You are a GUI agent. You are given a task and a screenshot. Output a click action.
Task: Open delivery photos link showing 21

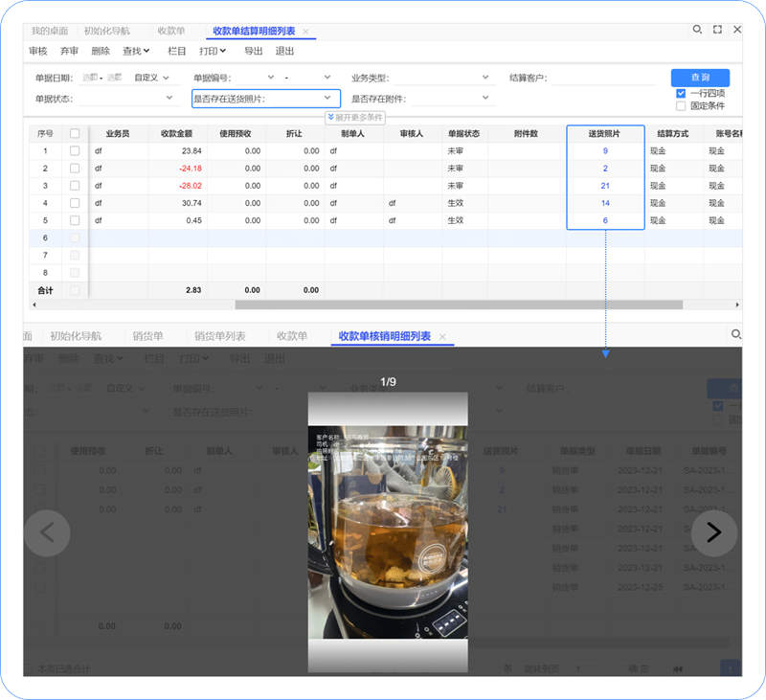pos(605,186)
